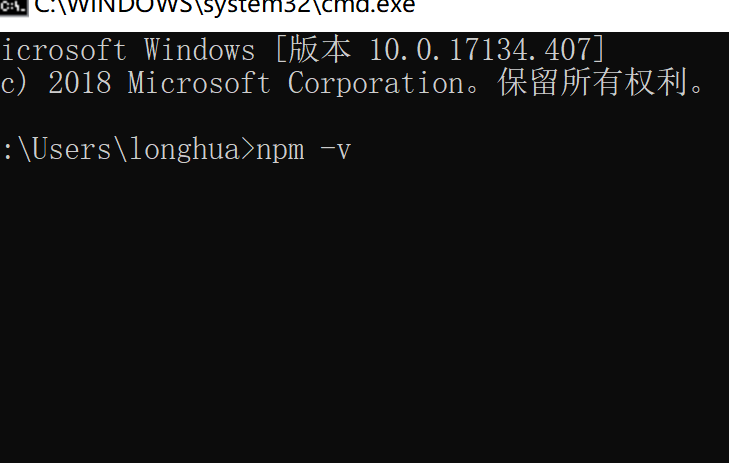Image resolution: width=729 pixels, height=463 pixels.
Task: Click the -v flag after npm
Action: tap(335, 151)
